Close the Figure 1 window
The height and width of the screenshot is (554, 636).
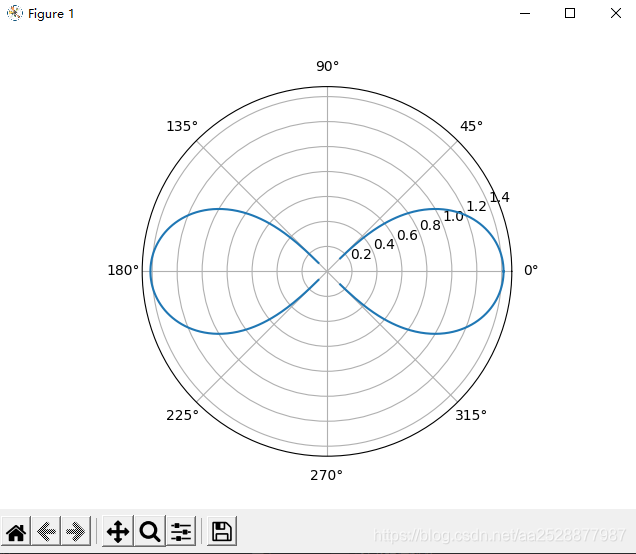(x=616, y=13)
